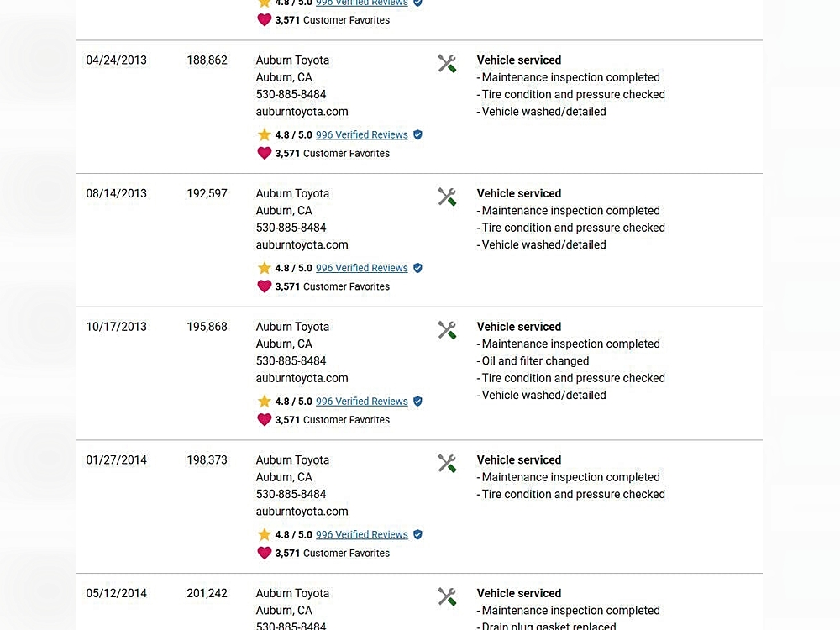Image resolution: width=840 pixels, height=630 pixels.
Task: Click the verified shield badge in 10/17/2013 row
Action: click(417, 402)
